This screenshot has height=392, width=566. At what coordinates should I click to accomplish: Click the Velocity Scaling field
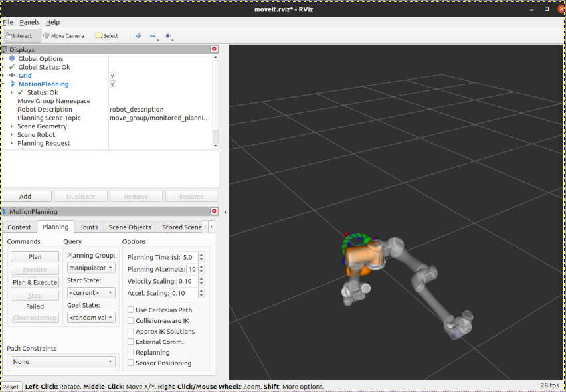coord(187,281)
